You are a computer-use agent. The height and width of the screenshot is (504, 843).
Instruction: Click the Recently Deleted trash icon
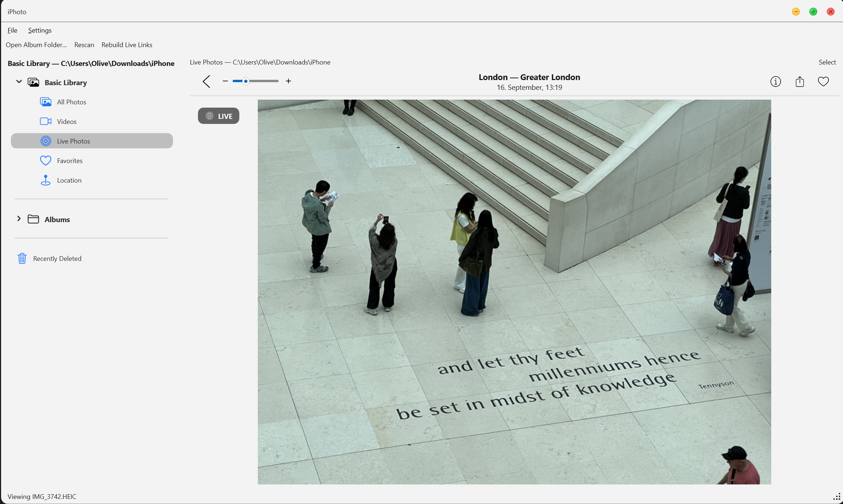coord(22,258)
